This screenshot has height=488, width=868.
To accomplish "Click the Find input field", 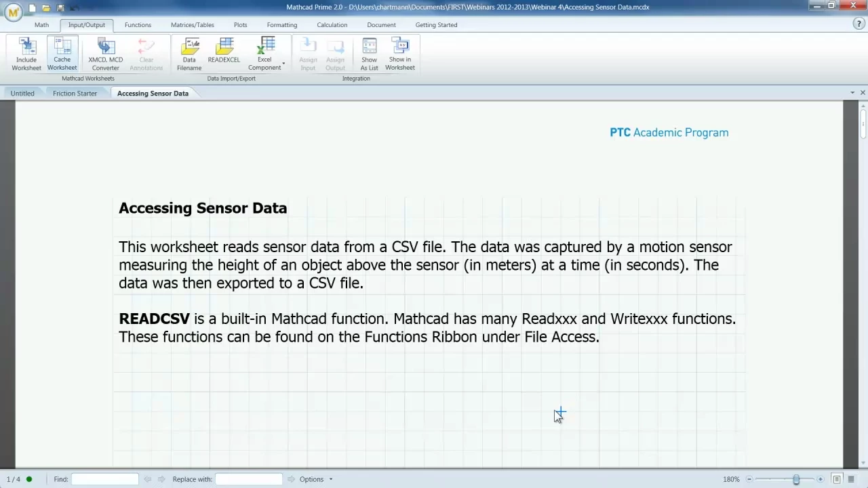I will pyautogui.click(x=105, y=479).
